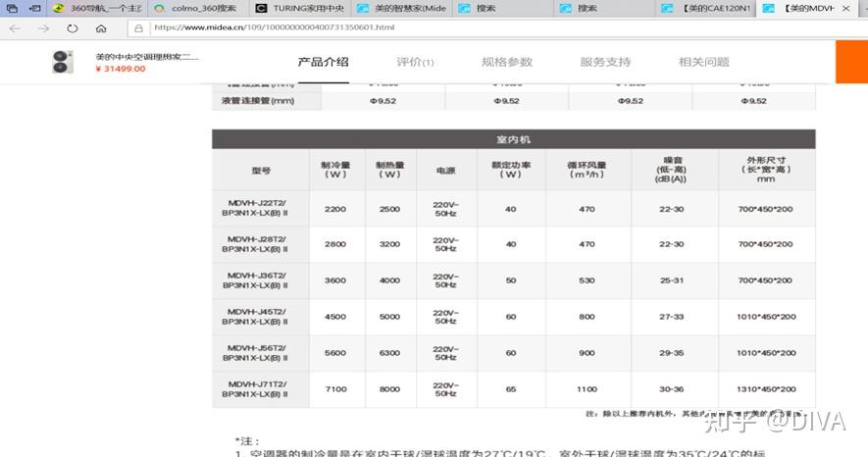Click the padlock icon in address bar

click(x=138, y=27)
